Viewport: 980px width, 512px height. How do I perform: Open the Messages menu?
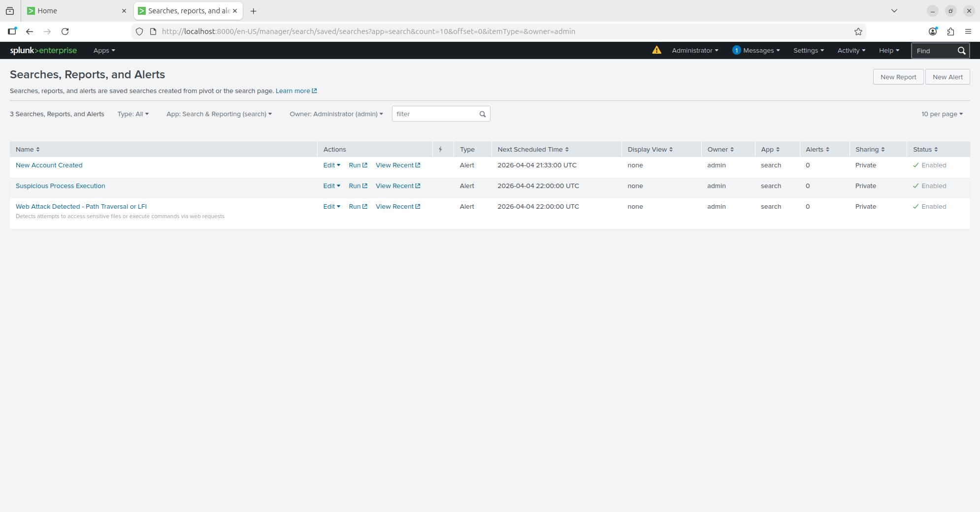[x=761, y=51]
